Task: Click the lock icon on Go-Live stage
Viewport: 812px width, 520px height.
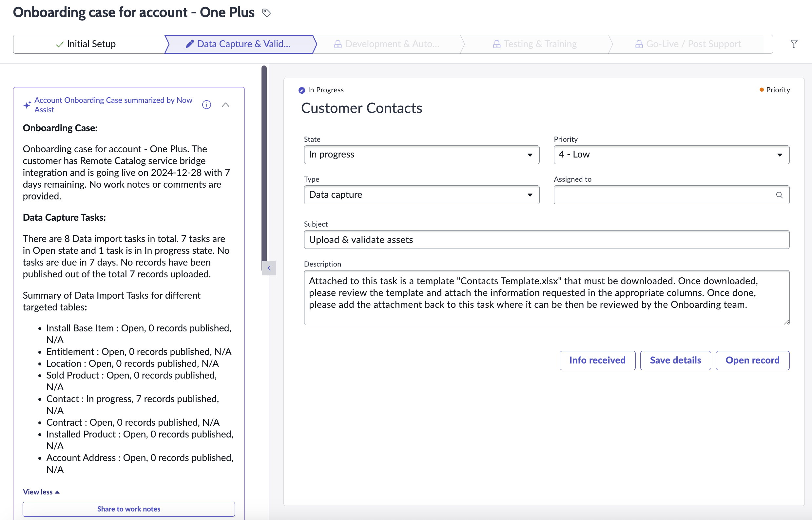Action: [x=639, y=44]
